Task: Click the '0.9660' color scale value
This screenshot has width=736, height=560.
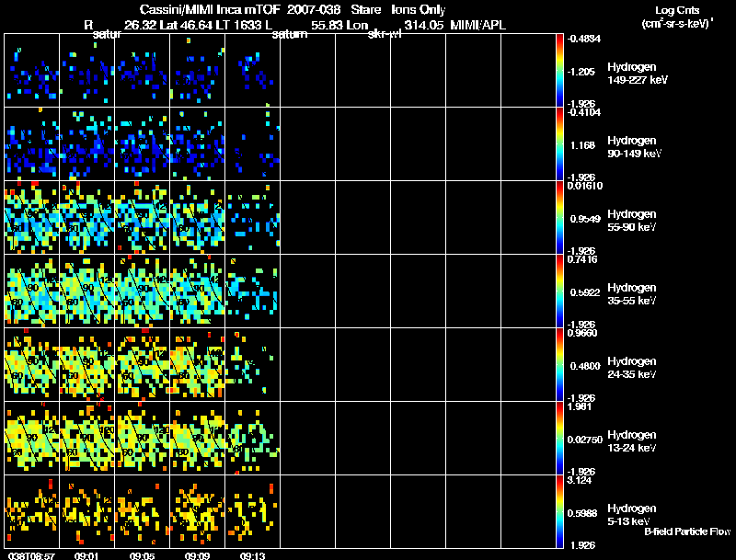Action: pos(582,333)
